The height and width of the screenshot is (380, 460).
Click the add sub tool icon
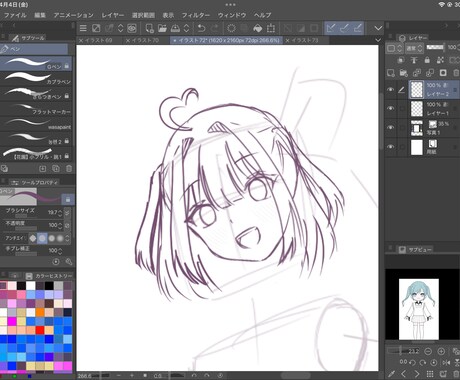pos(43,169)
